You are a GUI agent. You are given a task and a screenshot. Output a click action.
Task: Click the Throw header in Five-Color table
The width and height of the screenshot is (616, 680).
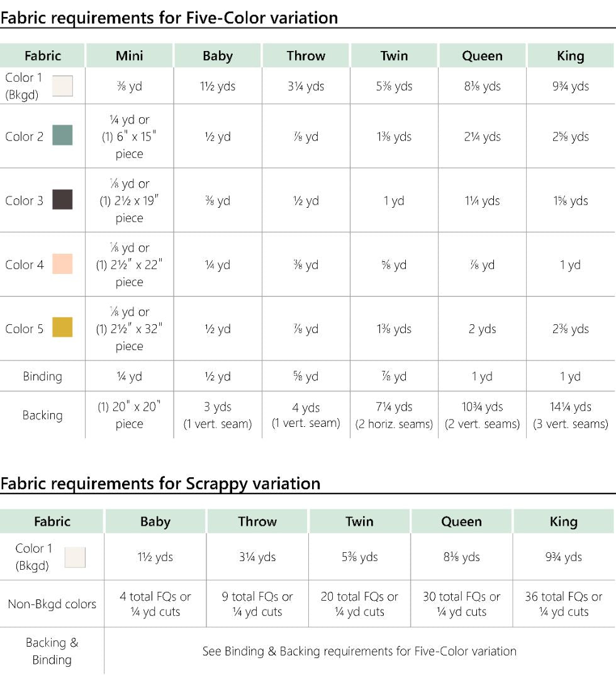click(x=306, y=55)
